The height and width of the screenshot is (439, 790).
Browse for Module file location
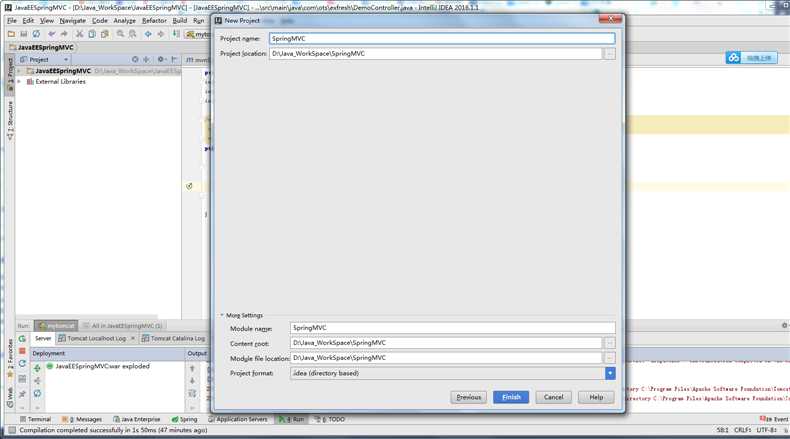[x=610, y=358]
